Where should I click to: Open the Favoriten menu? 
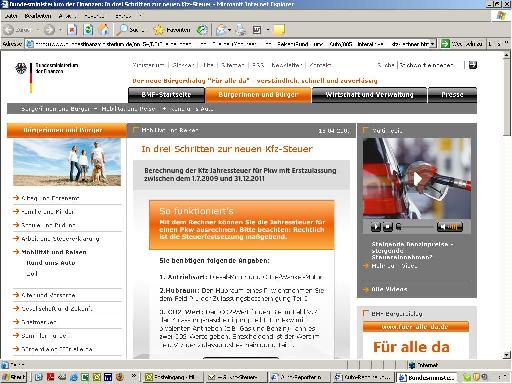(94, 16)
